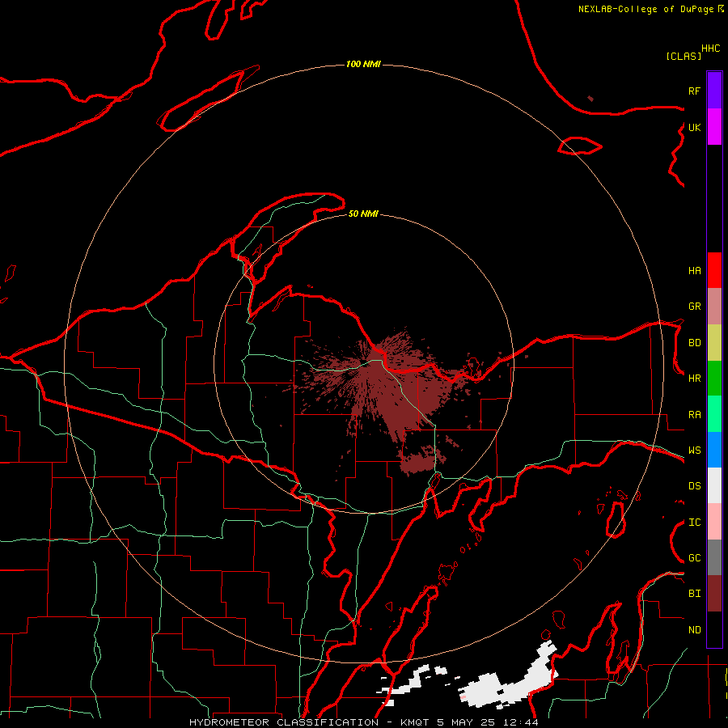
Task: Select the DS white legend swatch
Action: [x=714, y=485]
